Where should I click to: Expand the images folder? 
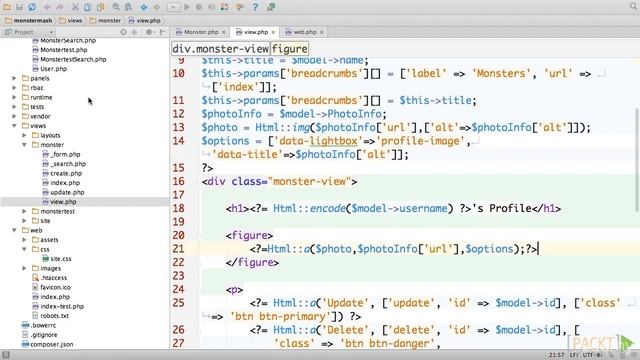coord(24,268)
